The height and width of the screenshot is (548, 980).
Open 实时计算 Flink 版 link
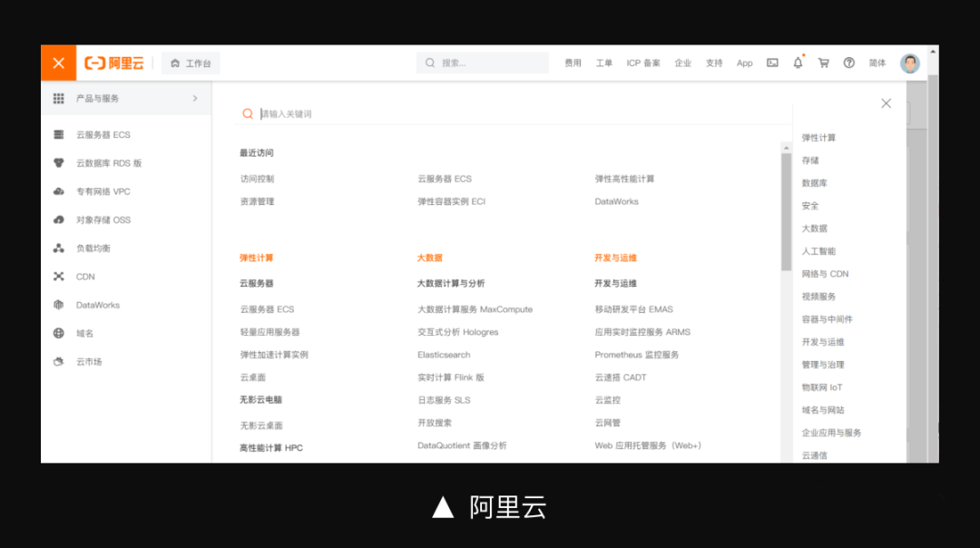(x=451, y=377)
